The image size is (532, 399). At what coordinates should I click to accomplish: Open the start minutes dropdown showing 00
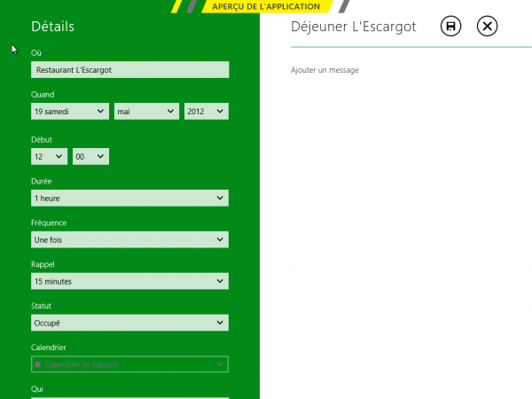click(x=90, y=156)
